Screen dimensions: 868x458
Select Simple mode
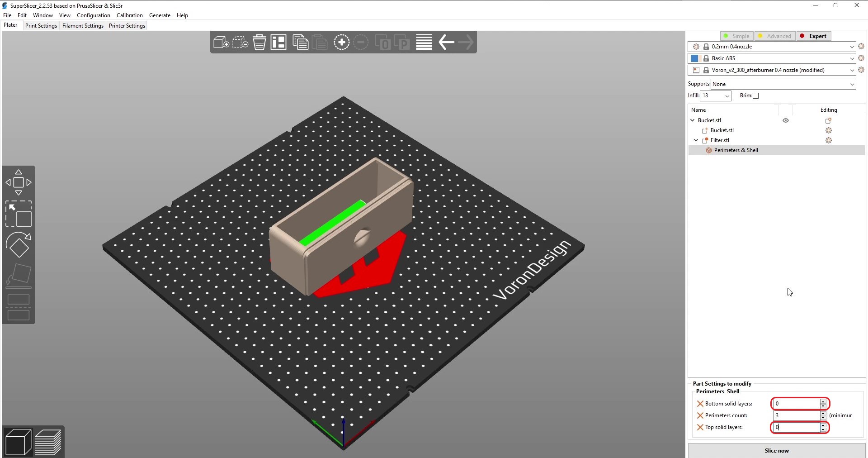(x=736, y=36)
